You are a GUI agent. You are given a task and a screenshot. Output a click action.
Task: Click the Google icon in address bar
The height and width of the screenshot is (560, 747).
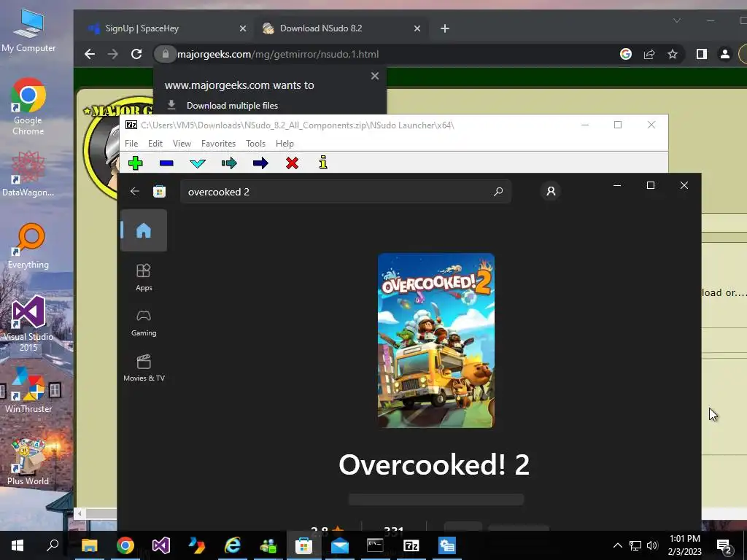625,54
